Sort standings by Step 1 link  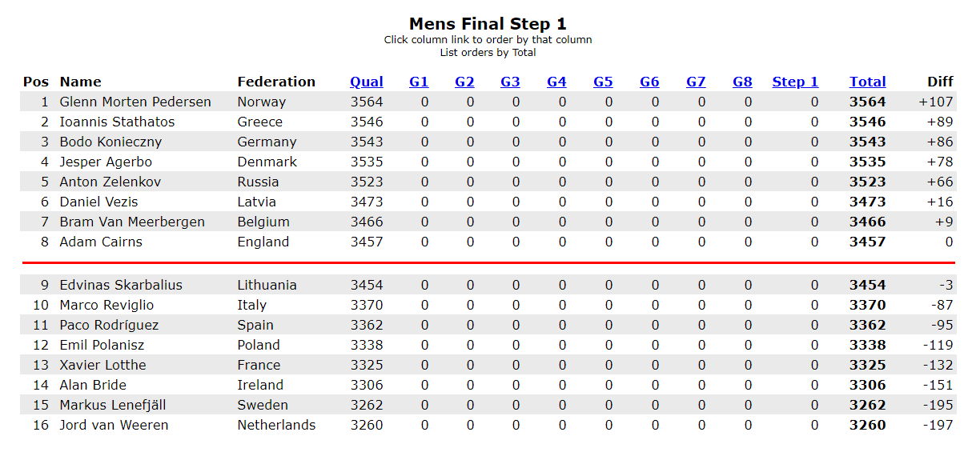pos(795,82)
